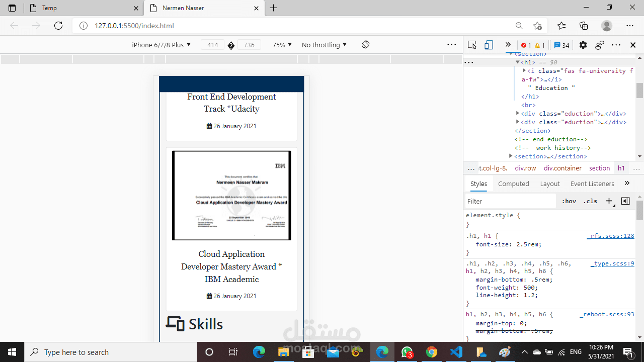Open the _type.scss:9 source link
Screen dimensions: 644x362
612,263
